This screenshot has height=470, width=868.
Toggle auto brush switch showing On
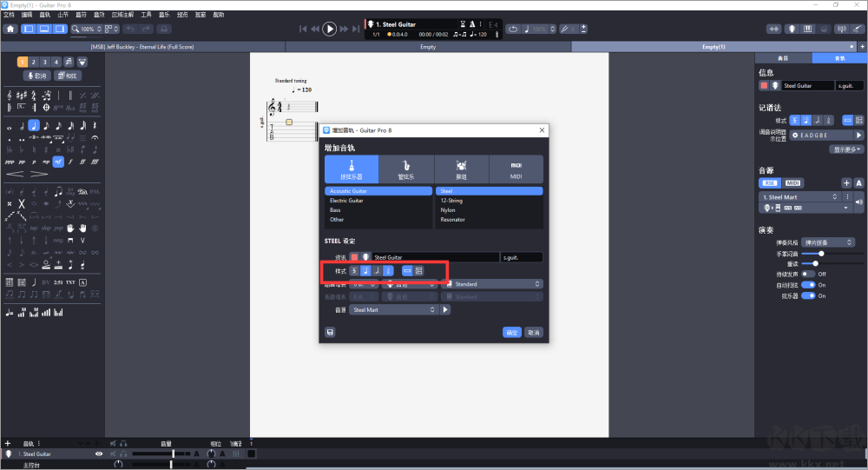(808, 285)
